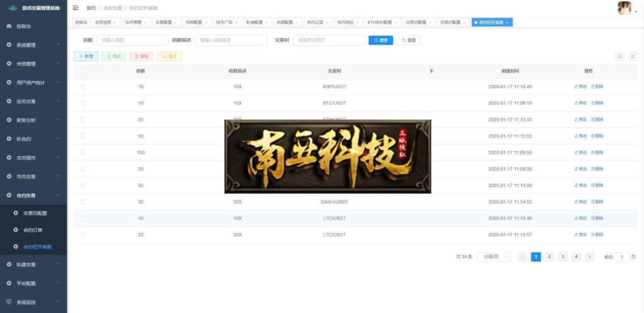Close the 法币管理 tab
Screen dimensions: 644x313
145,22
